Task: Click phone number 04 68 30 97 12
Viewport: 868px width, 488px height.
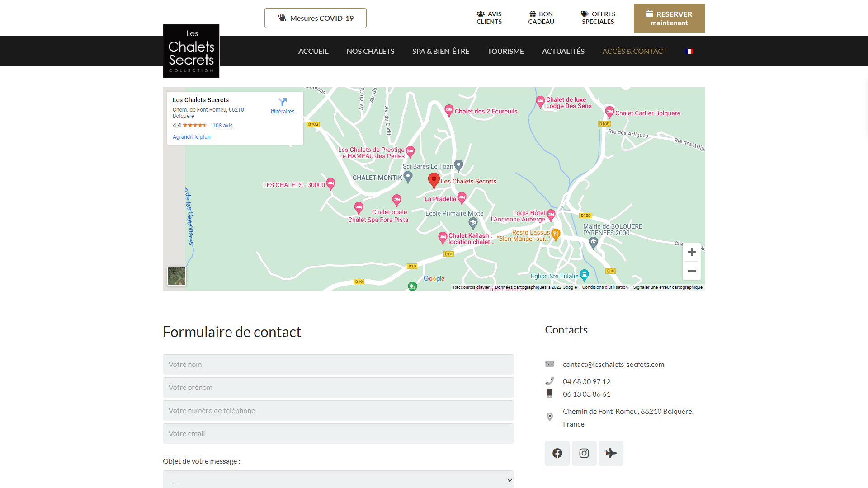Action: point(586,381)
